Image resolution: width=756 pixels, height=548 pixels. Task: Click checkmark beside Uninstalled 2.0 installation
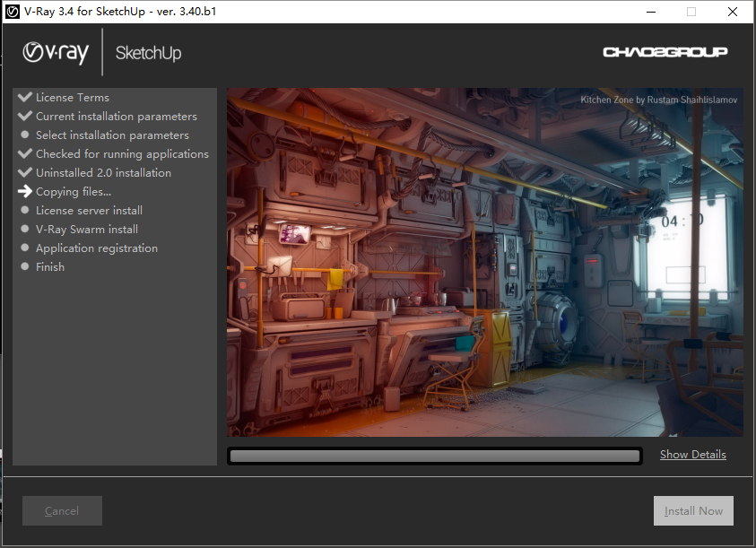pyautogui.click(x=25, y=172)
